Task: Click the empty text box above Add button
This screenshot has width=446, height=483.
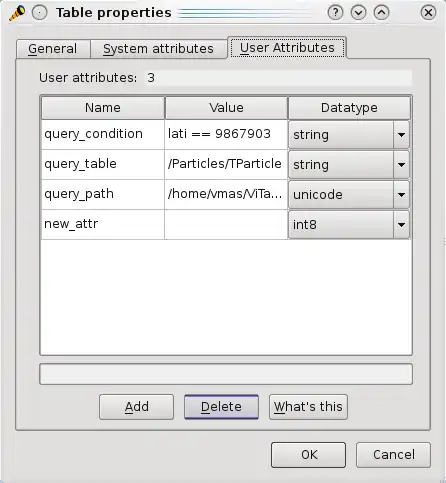Action: click(226, 374)
